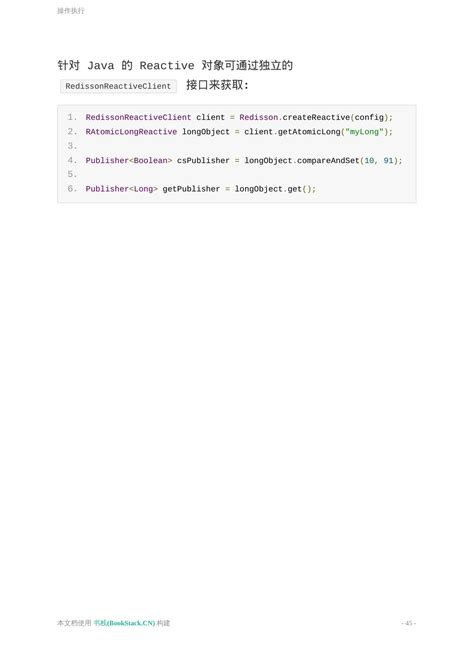Click getPublisher variable name
This screenshot has height=669, width=474.
click(x=191, y=189)
